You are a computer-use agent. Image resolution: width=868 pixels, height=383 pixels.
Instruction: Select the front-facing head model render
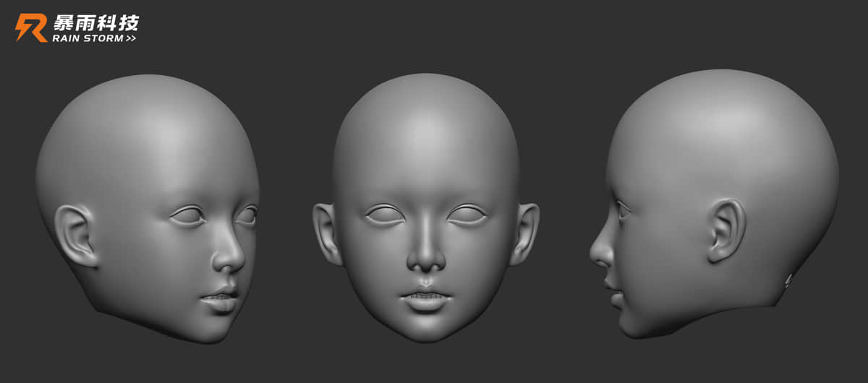[x=426, y=208]
